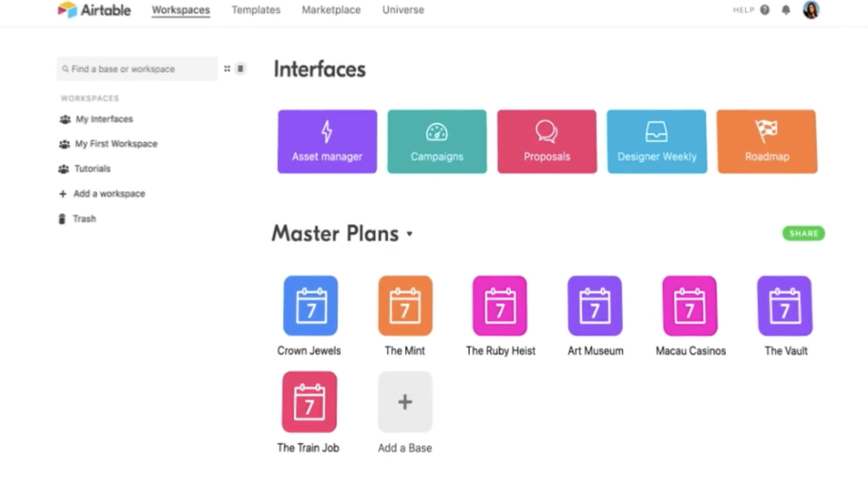Open the user profile avatar menu

(811, 10)
